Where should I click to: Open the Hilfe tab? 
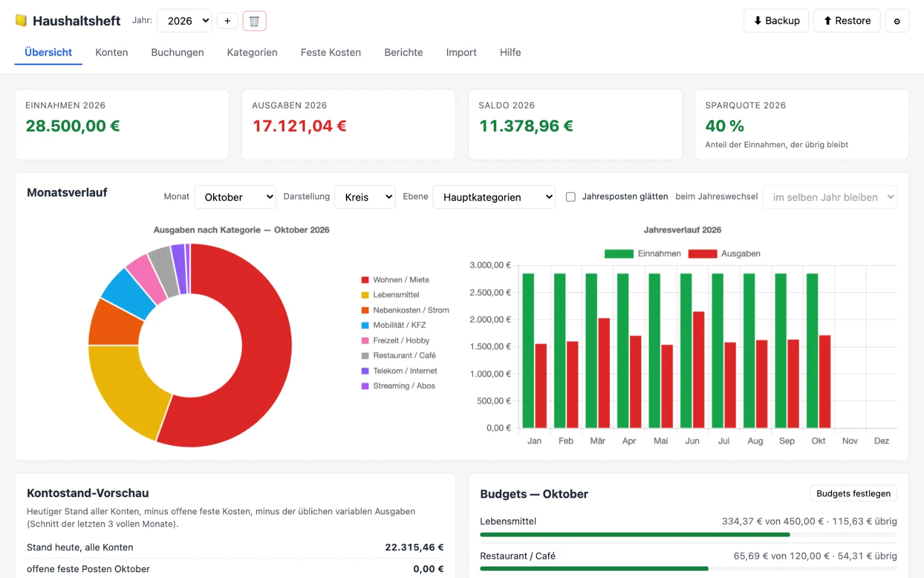tap(510, 53)
